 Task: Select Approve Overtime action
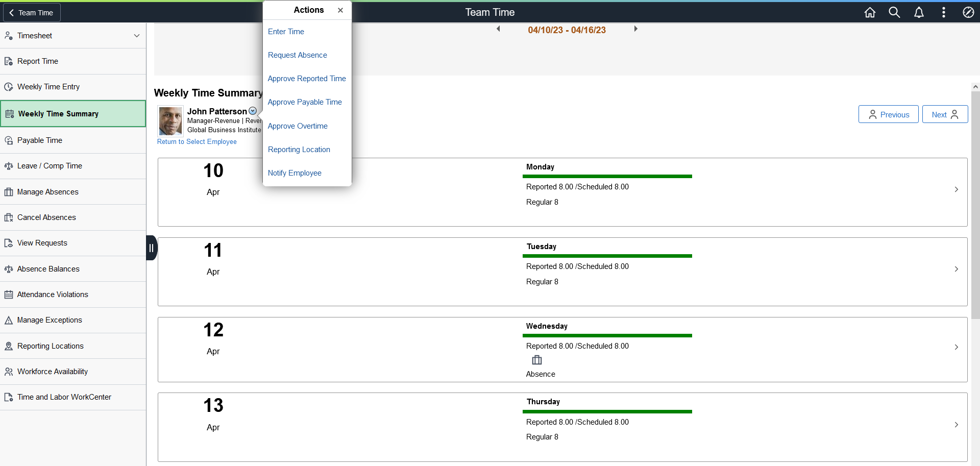[x=298, y=126]
